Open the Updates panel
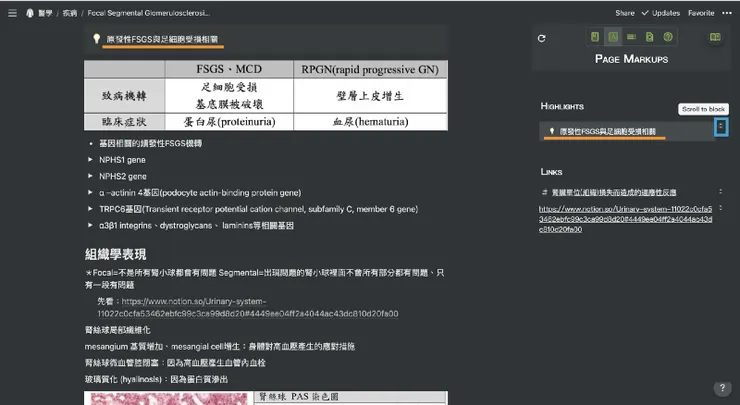The width and height of the screenshot is (740, 405). 661,13
